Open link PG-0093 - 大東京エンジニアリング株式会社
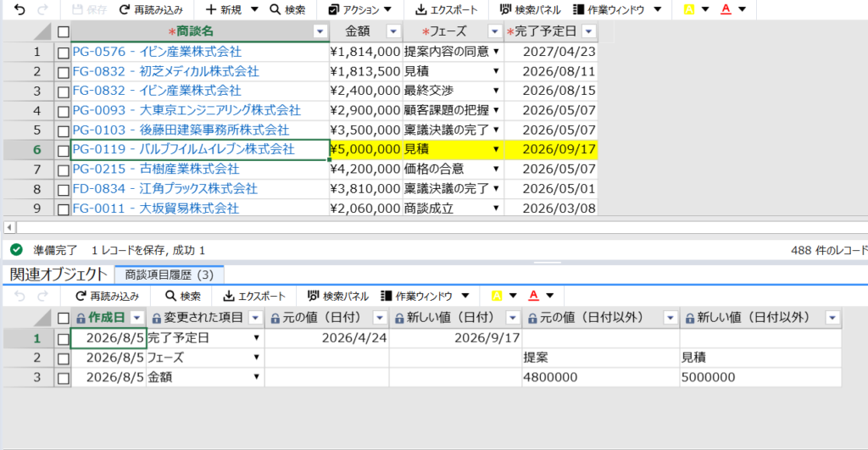Screen dimensions: 868x450 [x=186, y=110]
